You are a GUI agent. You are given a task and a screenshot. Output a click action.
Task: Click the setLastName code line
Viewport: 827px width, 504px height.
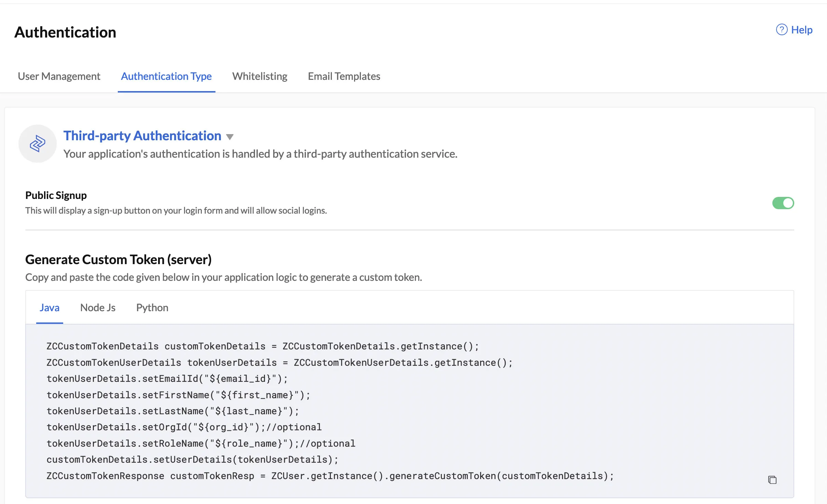(173, 411)
